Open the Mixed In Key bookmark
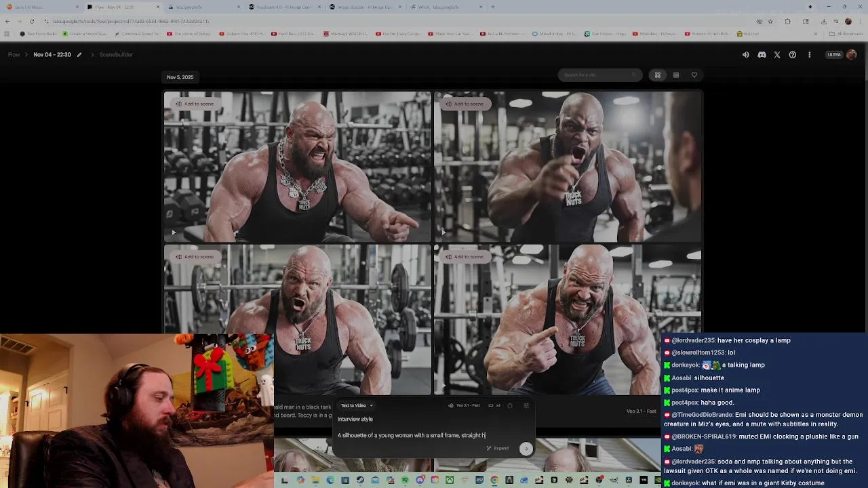The width and height of the screenshot is (868, 488). point(553,33)
